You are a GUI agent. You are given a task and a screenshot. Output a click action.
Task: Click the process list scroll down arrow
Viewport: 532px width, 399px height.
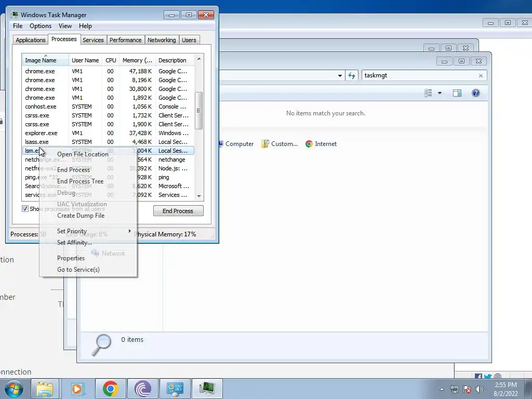(199, 196)
